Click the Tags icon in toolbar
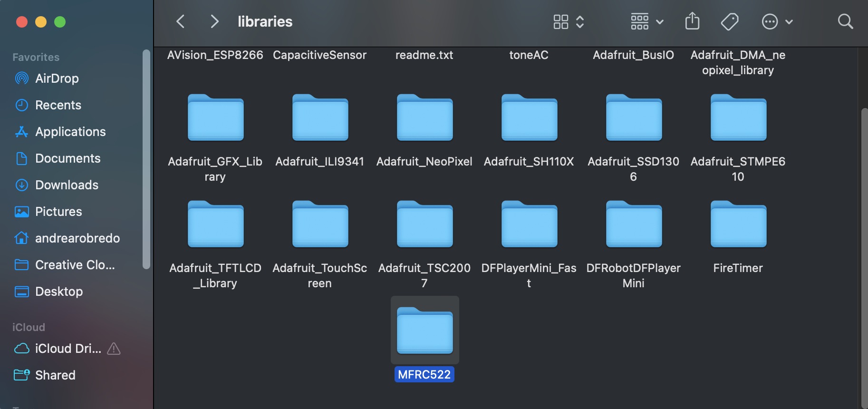 click(729, 21)
